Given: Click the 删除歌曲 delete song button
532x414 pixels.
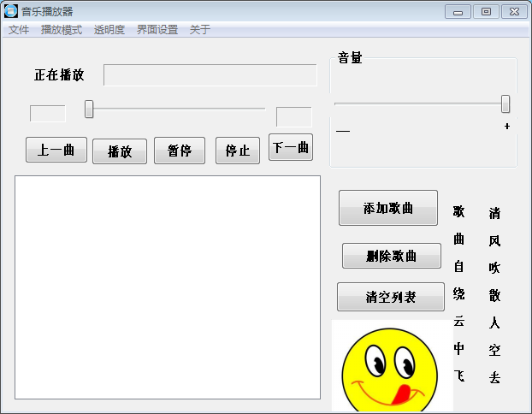Looking at the screenshot, I should (x=392, y=256).
